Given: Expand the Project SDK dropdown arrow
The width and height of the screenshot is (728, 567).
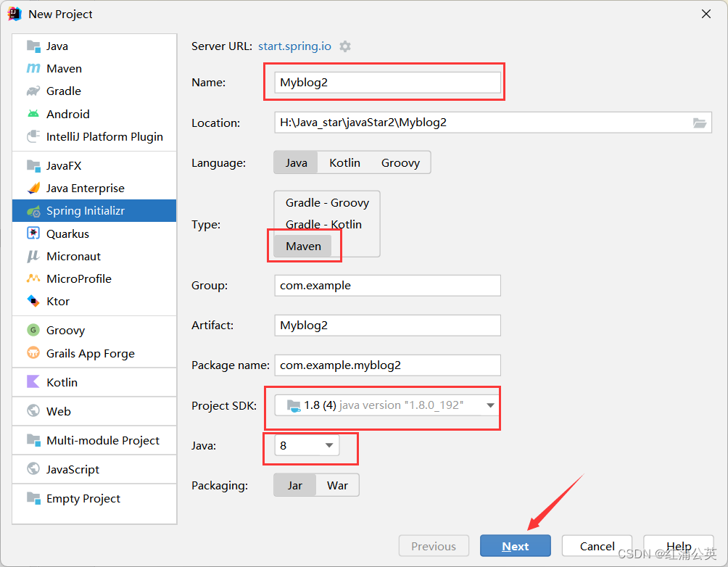Looking at the screenshot, I should point(490,405).
